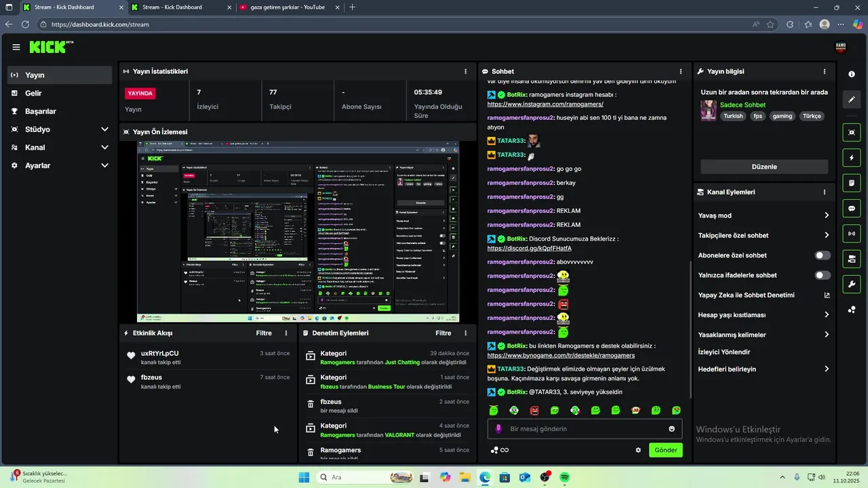Select Gelir in the left sidebar
868x488 pixels.
[x=60, y=94]
